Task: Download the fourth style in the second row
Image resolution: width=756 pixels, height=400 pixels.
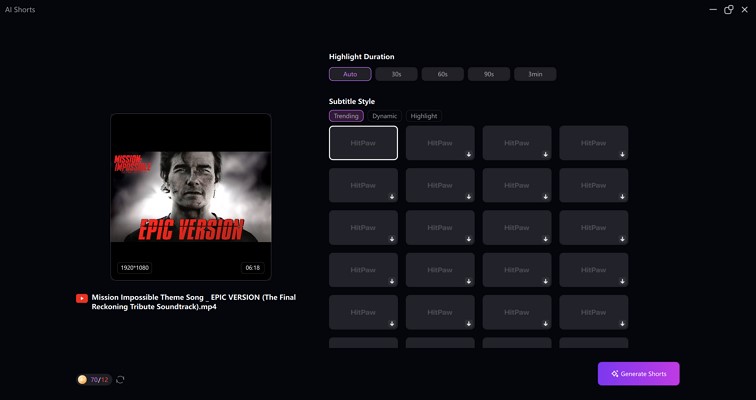Action: click(x=622, y=197)
